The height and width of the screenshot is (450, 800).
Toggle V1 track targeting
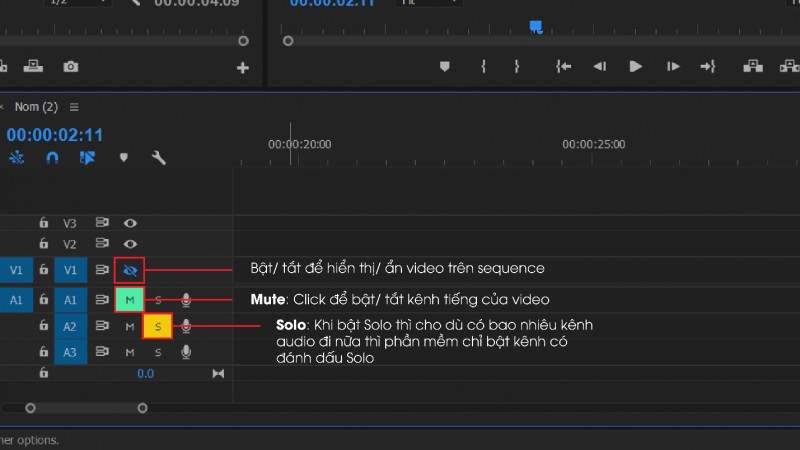[70, 270]
